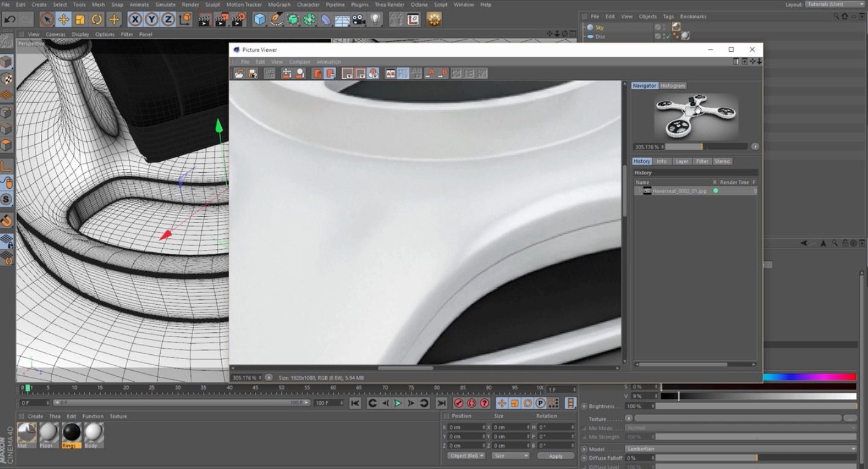Activate the Move tool

63,20
